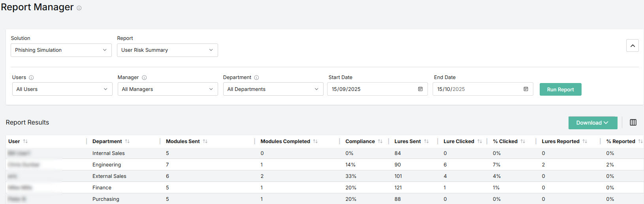The image size is (644, 204).
Task: Click Lures Sent value 88 in Purchasing row
Action: pos(397,199)
